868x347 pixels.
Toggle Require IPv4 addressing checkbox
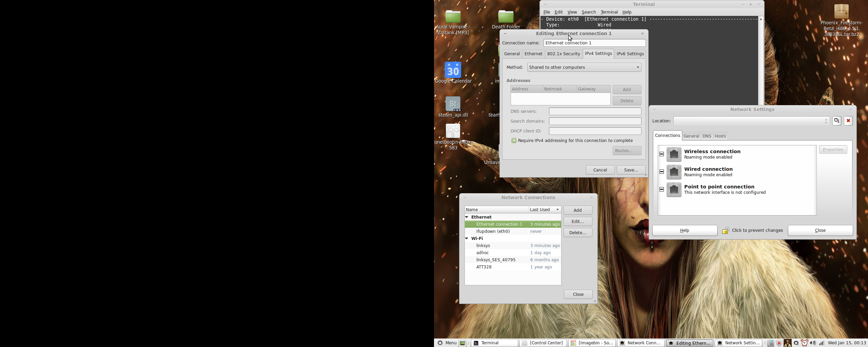click(514, 141)
